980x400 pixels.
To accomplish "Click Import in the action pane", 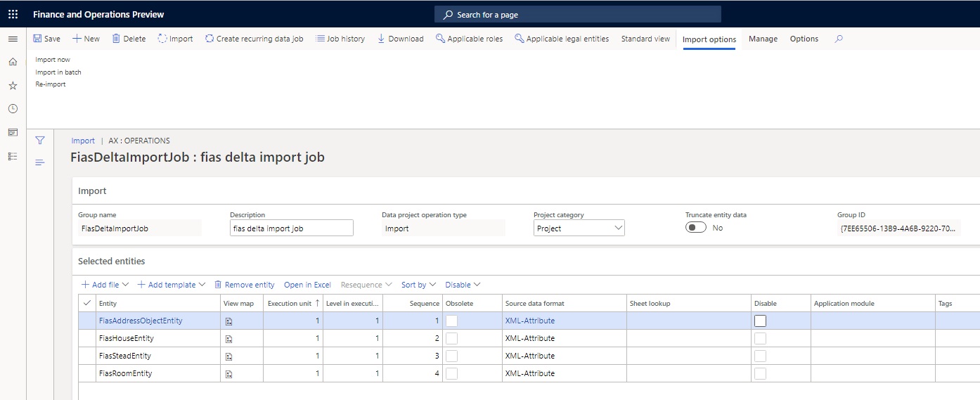I will (175, 39).
